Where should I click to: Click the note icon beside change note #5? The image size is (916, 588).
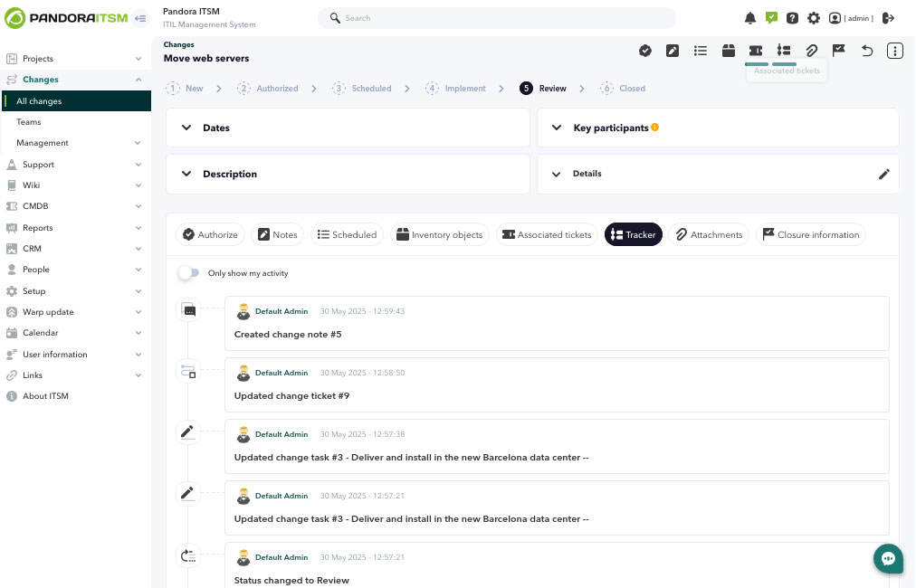pos(188,310)
